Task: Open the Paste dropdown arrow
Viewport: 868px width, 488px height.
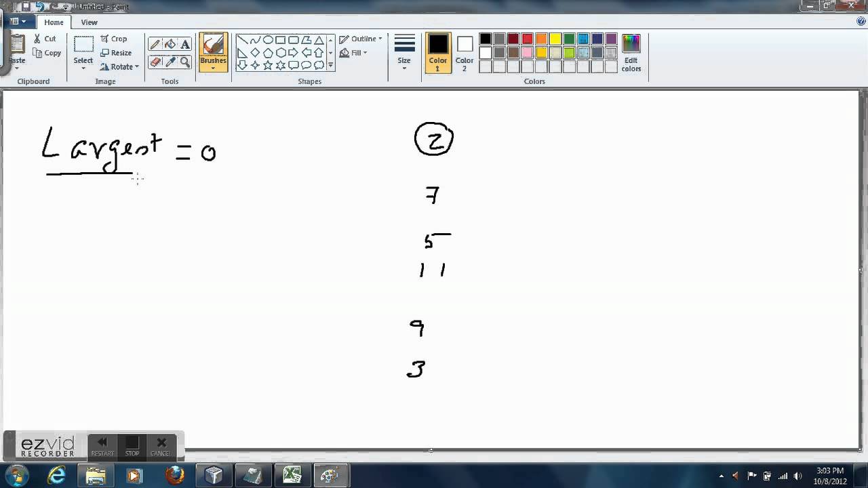Action: [x=16, y=68]
